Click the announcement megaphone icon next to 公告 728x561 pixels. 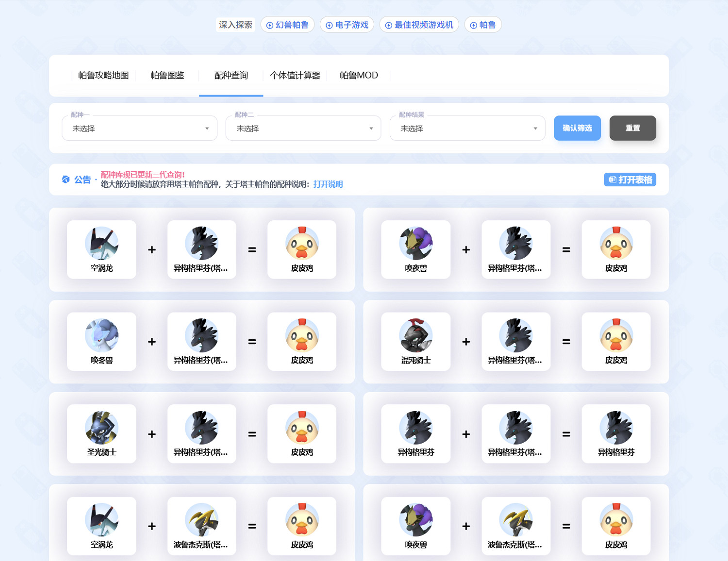(65, 179)
